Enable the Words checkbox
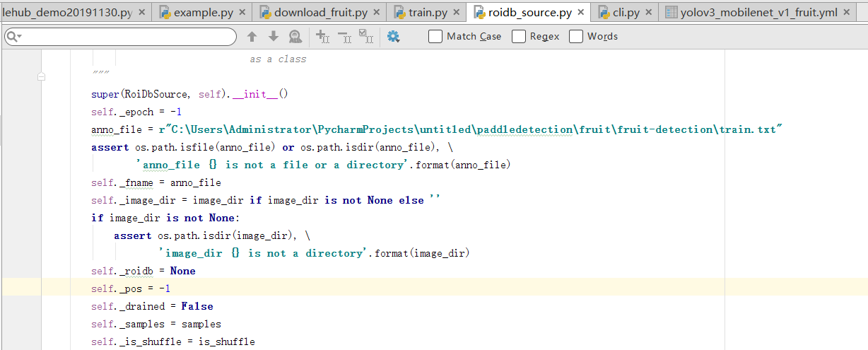The image size is (868, 350). click(x=576, y=36)
